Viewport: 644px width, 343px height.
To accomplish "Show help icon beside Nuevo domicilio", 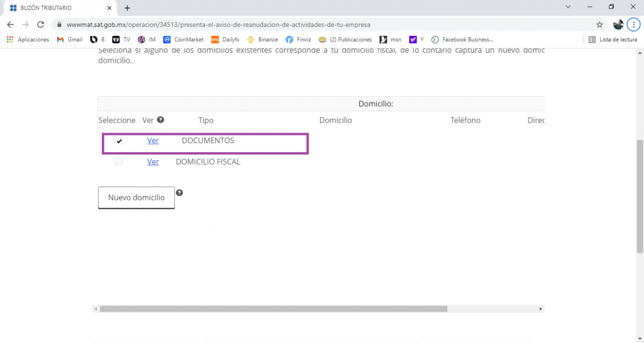I will (179, 193).
